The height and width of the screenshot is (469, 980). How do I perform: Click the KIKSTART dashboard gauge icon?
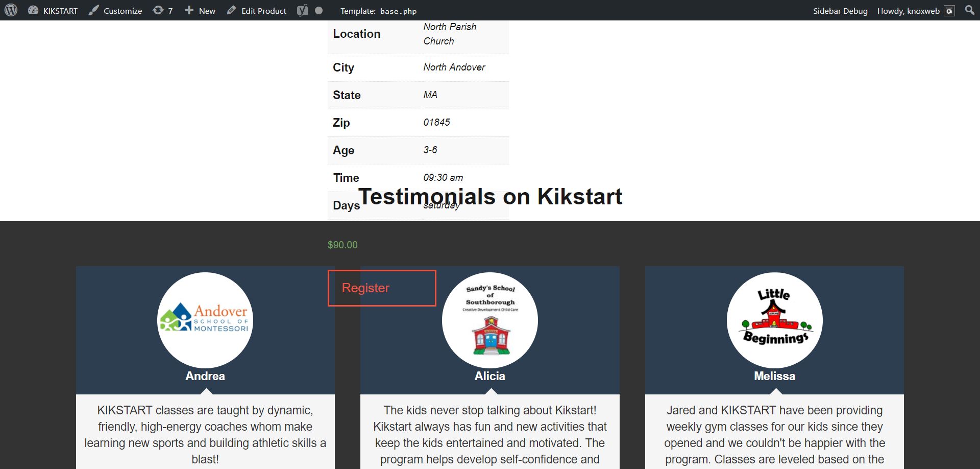33,10
